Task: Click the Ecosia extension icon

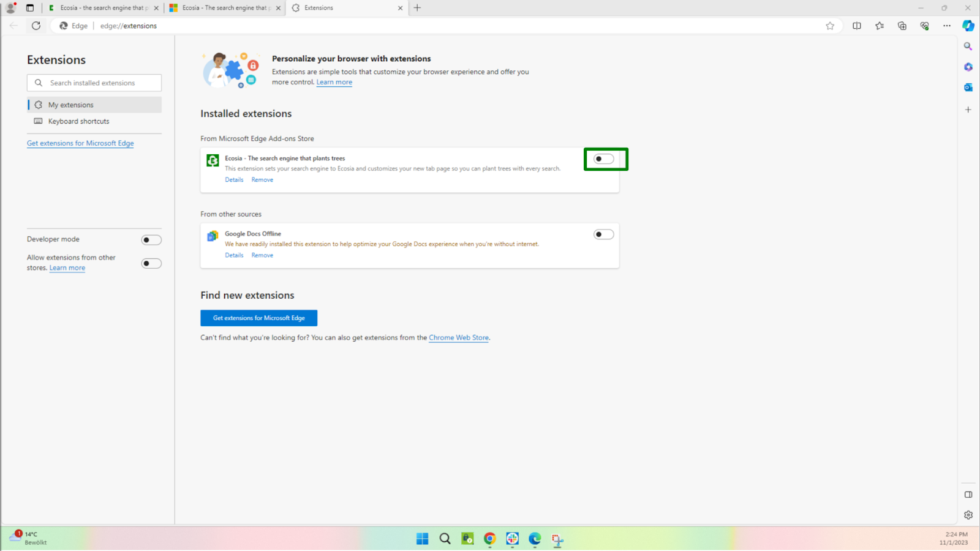Action: (x=213, y=160)
